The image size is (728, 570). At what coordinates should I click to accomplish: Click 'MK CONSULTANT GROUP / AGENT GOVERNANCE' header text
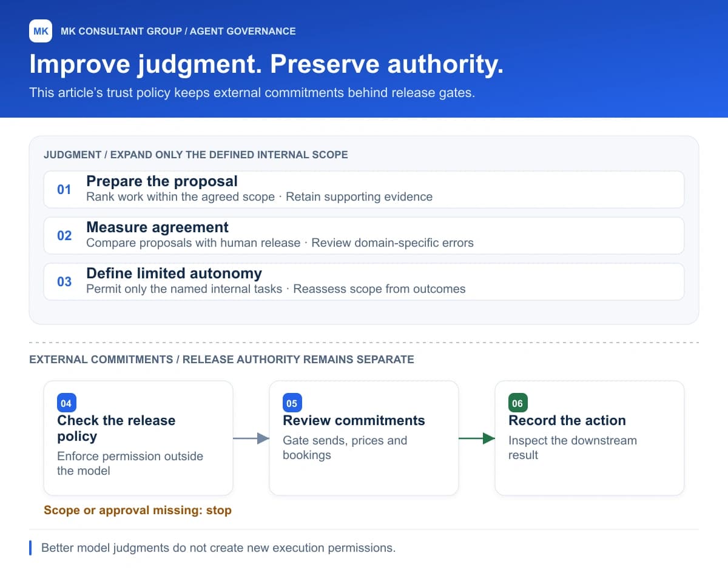[x=178, y=31]
